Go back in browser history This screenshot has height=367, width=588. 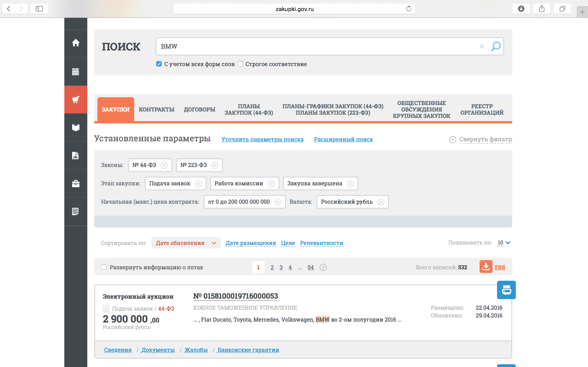(9, 9)
